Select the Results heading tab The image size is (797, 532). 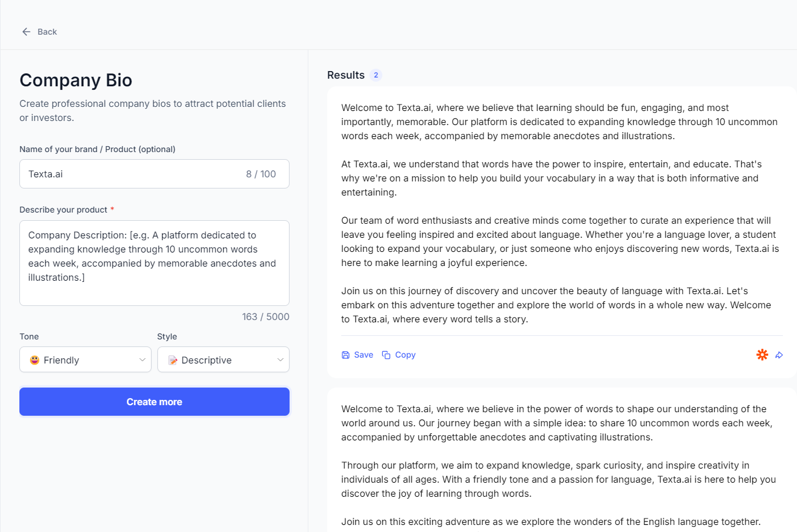(x=346, y=75)
